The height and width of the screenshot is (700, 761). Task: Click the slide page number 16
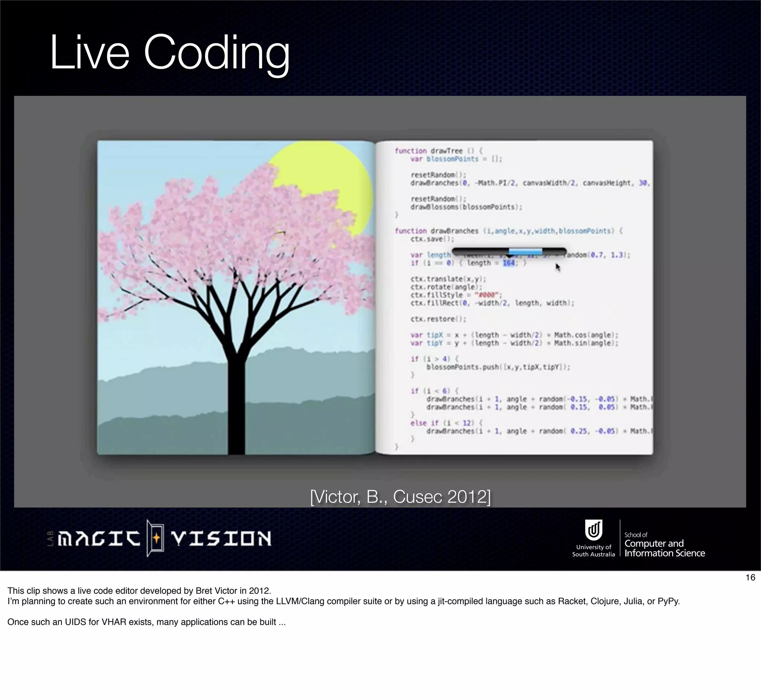tap(750, 578)
